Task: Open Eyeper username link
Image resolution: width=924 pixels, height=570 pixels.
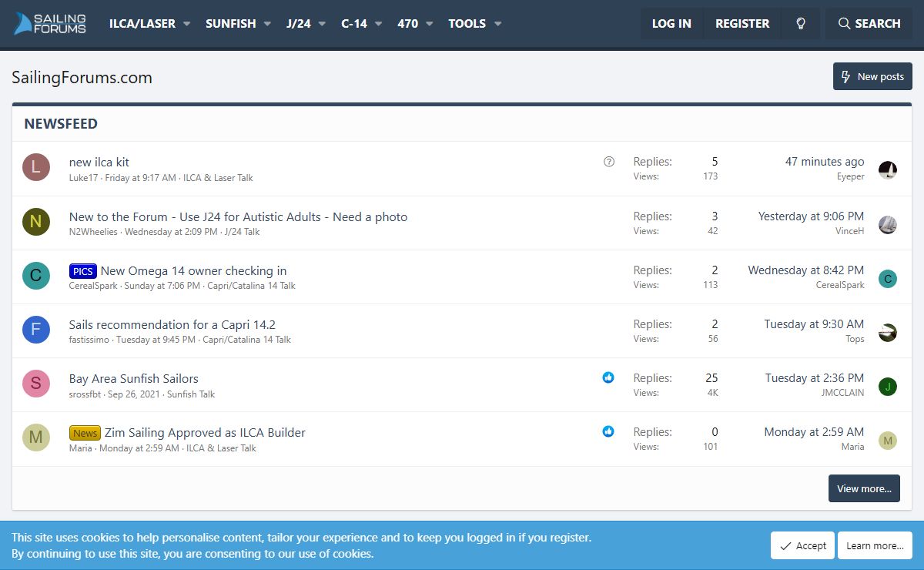Action: [851, 176]
